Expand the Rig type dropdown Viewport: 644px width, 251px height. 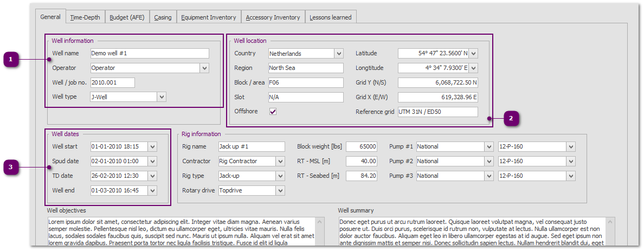click(280, 176)
